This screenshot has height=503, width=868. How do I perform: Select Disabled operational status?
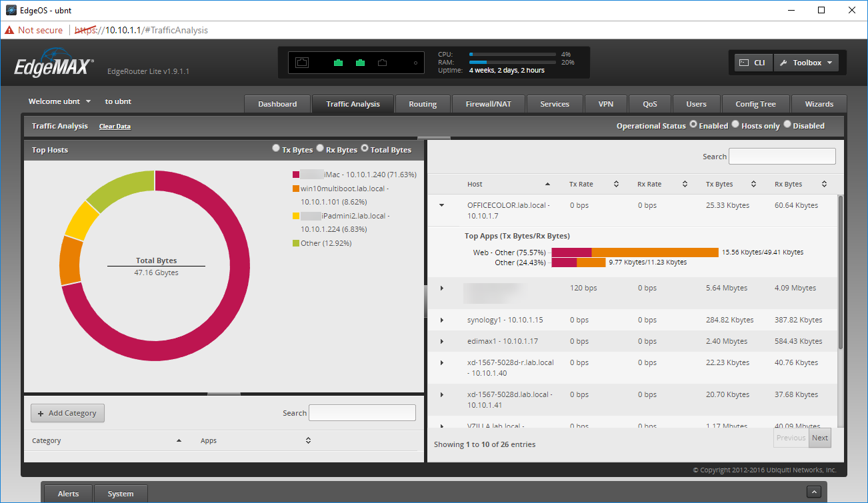click(x=787, y=125)
